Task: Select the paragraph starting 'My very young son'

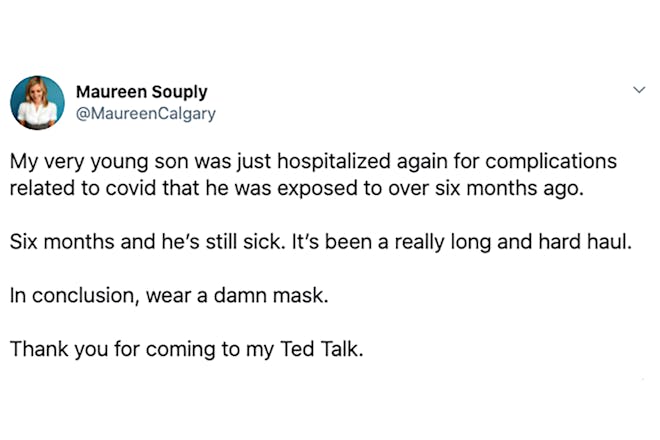Action: tap(313, 174)
